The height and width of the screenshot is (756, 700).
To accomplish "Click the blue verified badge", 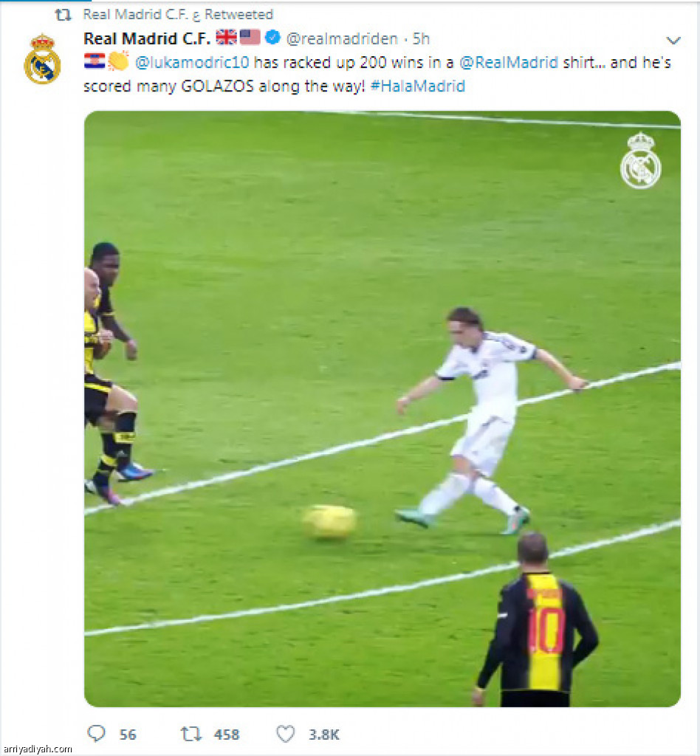I will pyautogui.click(x=273, y=37).
